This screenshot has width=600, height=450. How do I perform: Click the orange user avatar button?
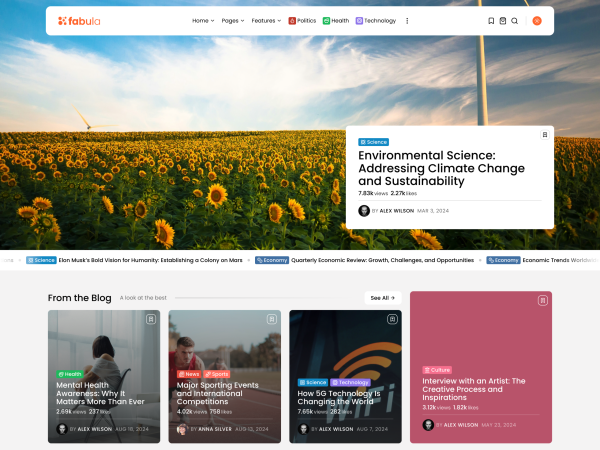[x=537, y=21]
